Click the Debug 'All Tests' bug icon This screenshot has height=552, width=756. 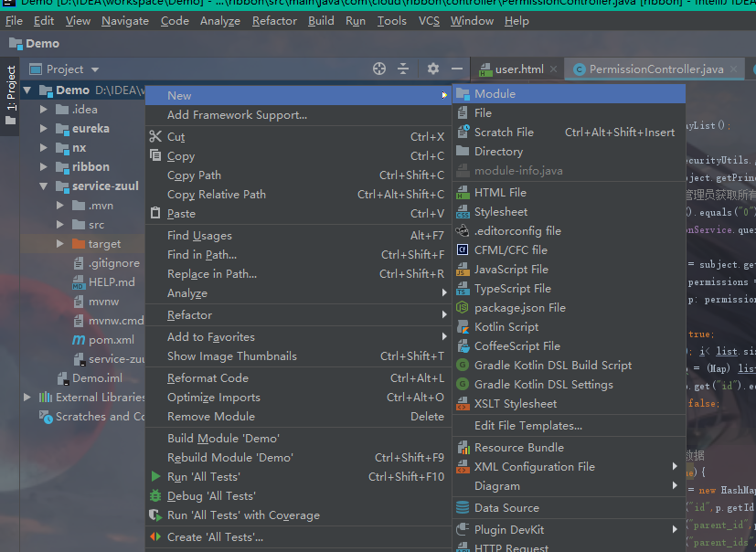click(x=155, y=495)
